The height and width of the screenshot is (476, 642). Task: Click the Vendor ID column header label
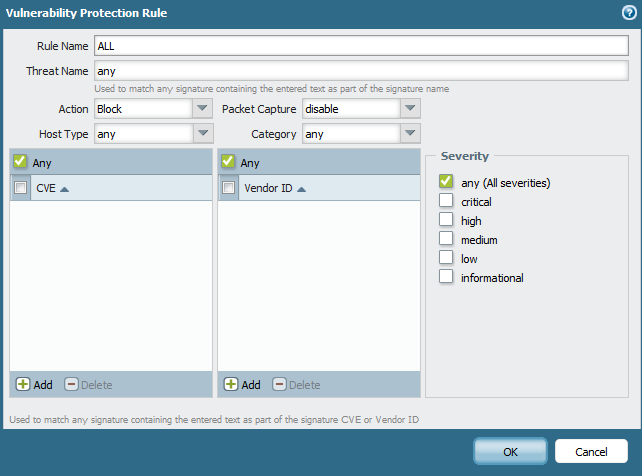click(x=268, y=188)
